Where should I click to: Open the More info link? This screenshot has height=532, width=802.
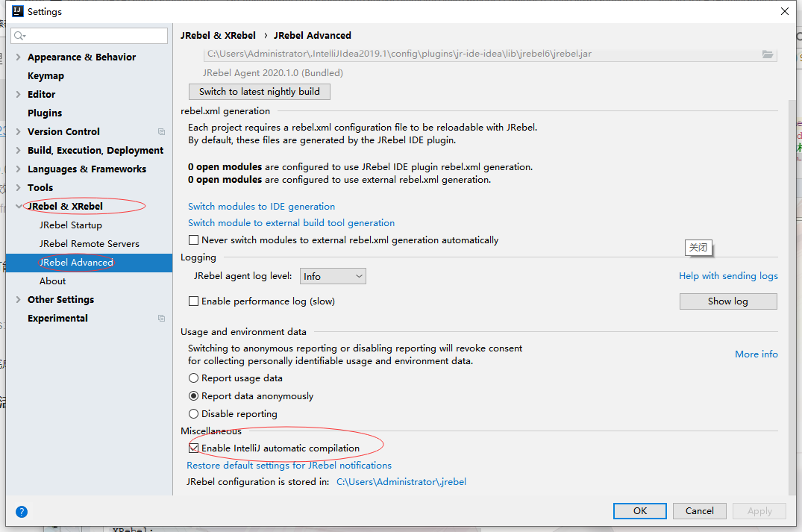point(756,354)
